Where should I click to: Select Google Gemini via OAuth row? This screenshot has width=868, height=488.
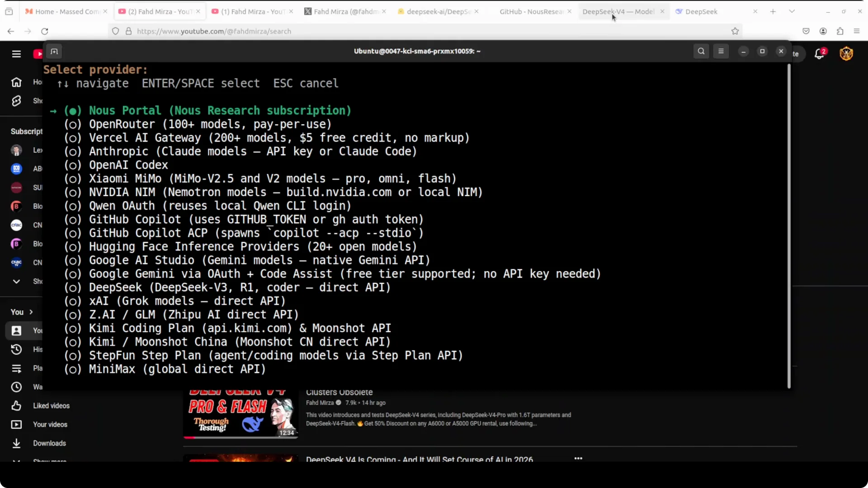[333, 274]
